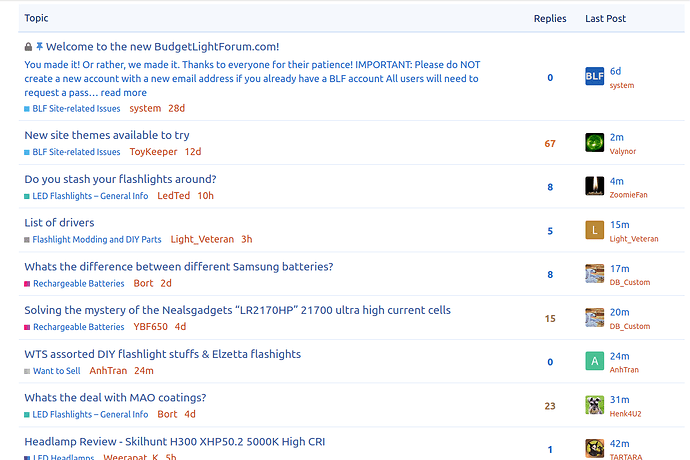Go to last post 15m ago
Viewport: 690px width, 460px height.
tap(620, 225)
